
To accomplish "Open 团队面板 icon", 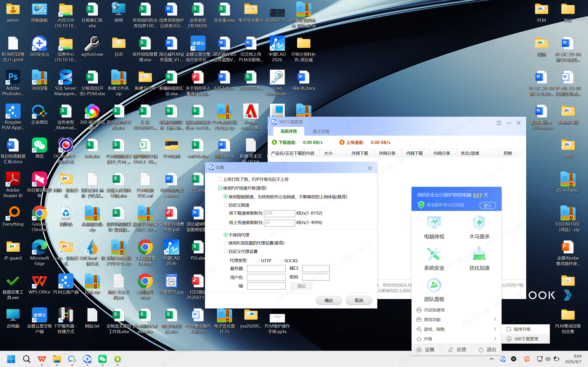I will tap(434, 290).
